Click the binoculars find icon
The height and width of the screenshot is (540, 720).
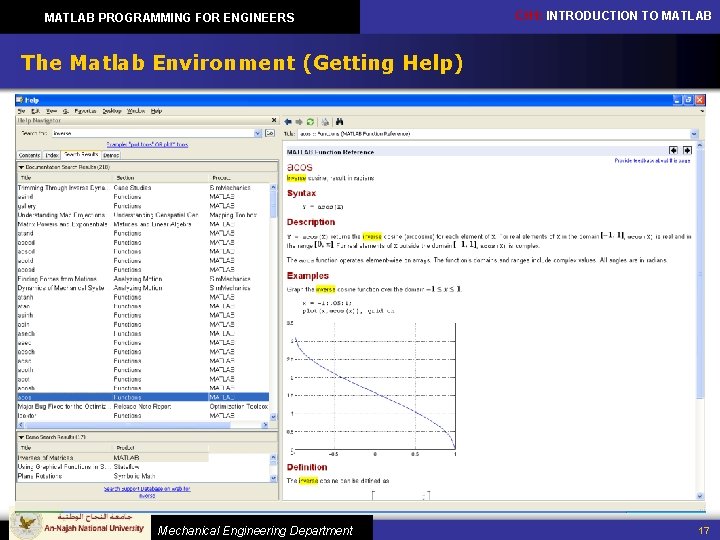(340, 122)
